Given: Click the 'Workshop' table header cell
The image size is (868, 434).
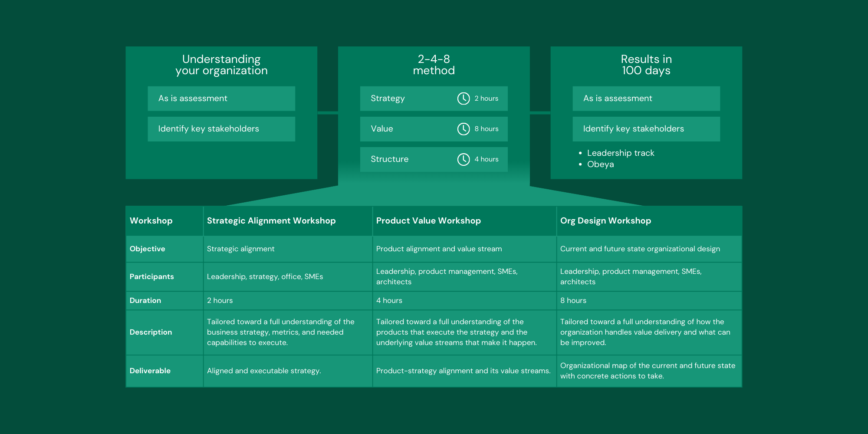Looking at the screenshot, I should click(x=164, y=221).
